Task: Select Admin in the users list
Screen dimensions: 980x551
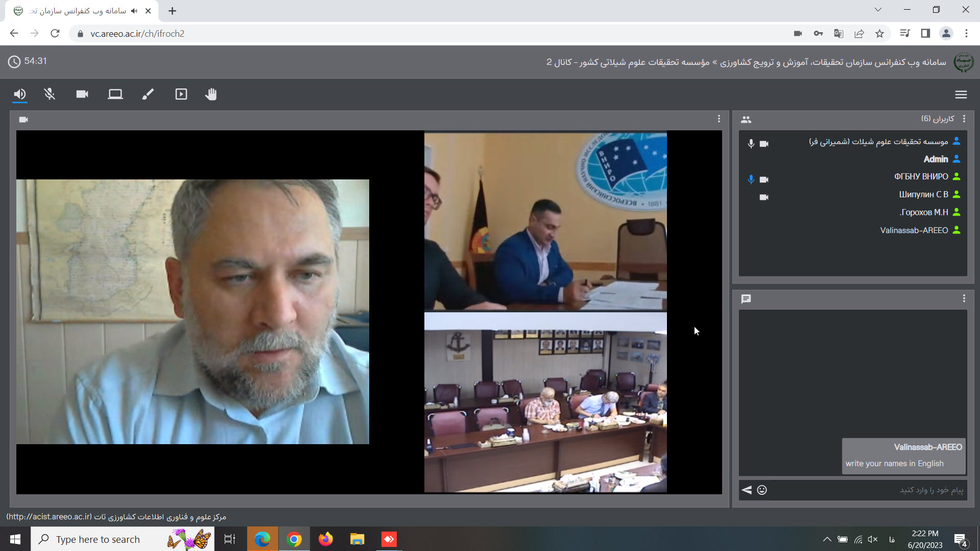Action: coord(935,159)
